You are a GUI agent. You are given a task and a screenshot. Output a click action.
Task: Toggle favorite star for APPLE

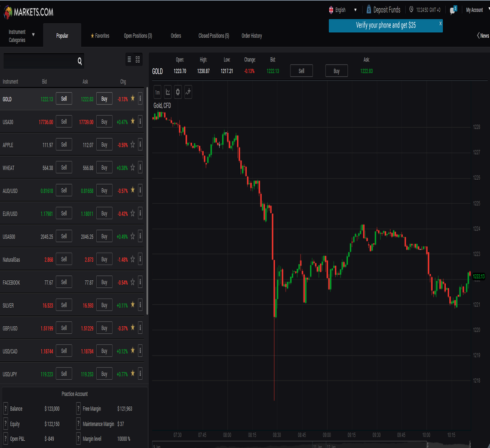pos(133,145)
